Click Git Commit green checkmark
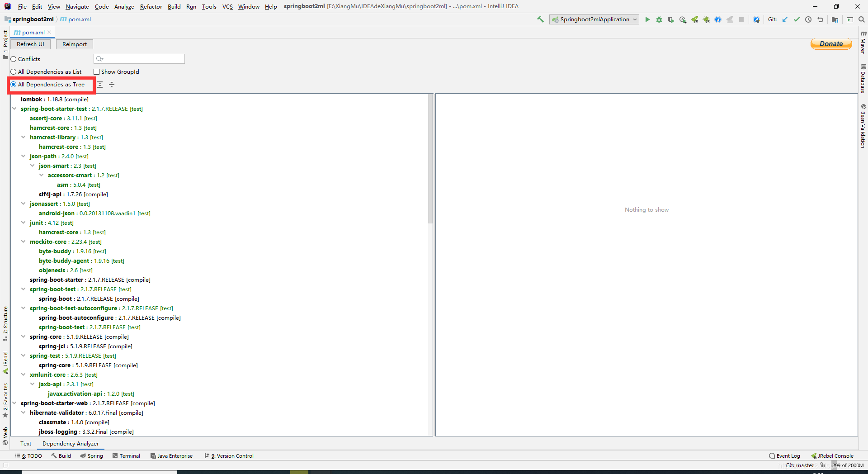Image resolution: width=868 pixels, height=474 pixels. (797, 19)
